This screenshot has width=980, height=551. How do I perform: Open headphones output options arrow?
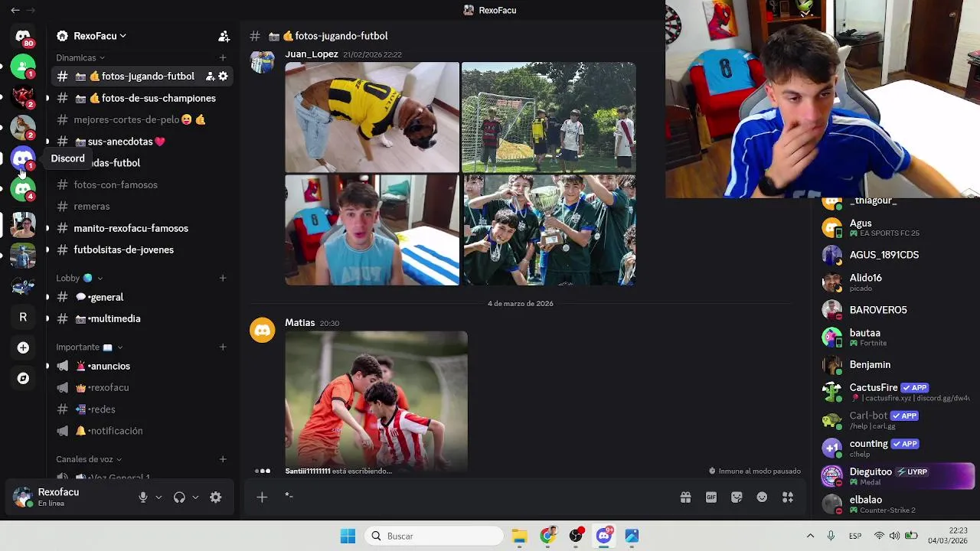pos(195,497)
